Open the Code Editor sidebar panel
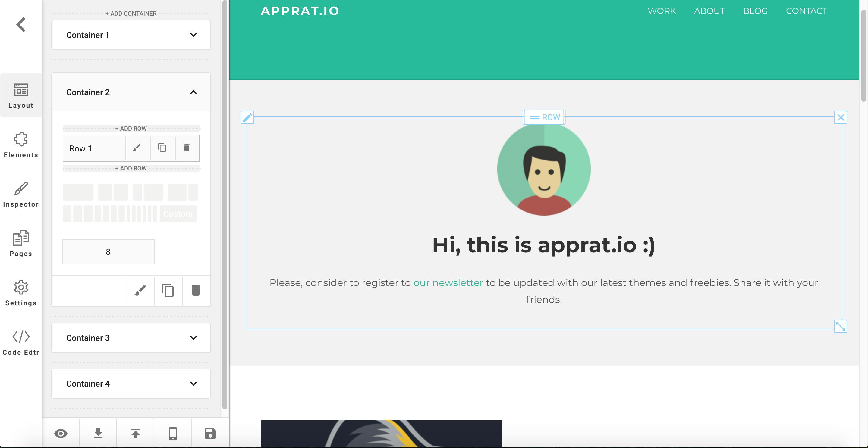Viewport: 868px width, 448px height. point(21,342)
